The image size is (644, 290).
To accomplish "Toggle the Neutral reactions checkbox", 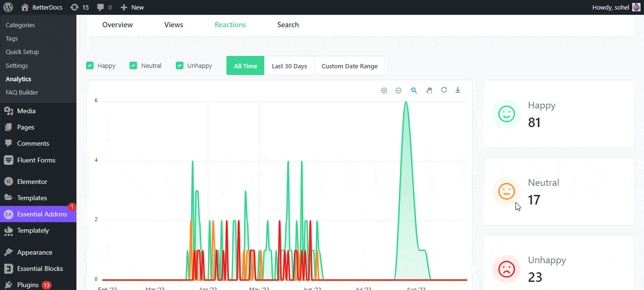I will pyautogui.click(x=133, y=65).
